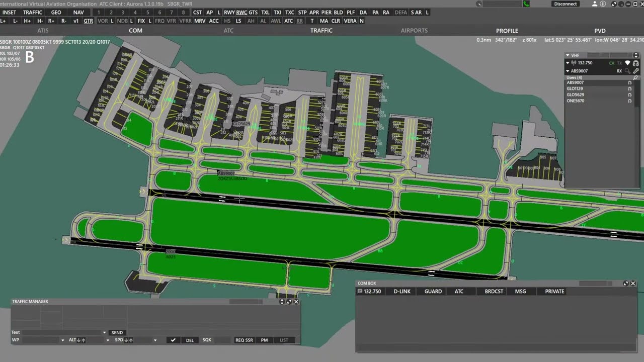Open the WP waypoint dropdown

(x=63, y=340)
